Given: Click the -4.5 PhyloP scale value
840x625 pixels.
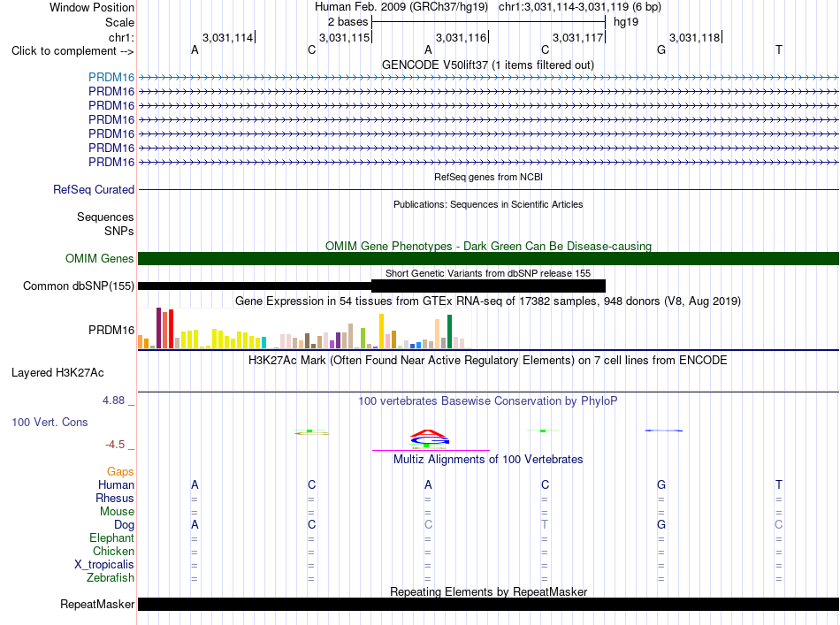Looking at the screenshot, I should 115,445.
